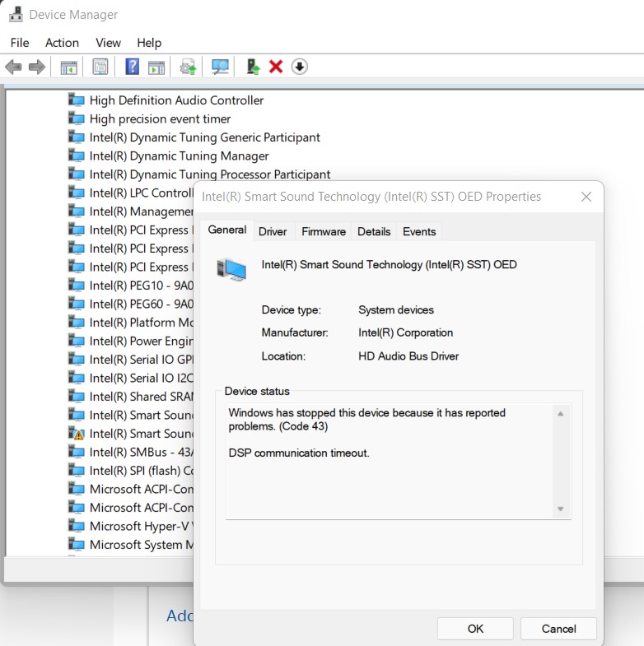
Task: Click icon beside High precision event timer
Action: tap(77, 119)
